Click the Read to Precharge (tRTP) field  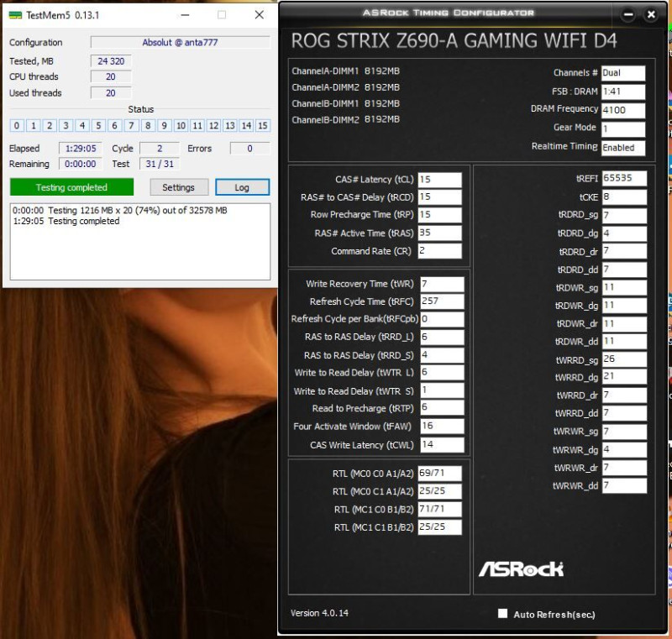[442, 408]
